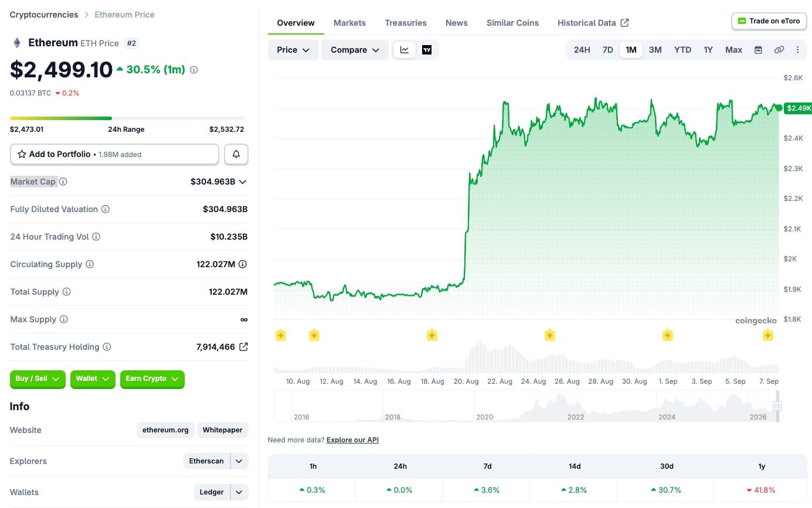812x508 pixels.
Task: Open Total Treasury Holding external link icon
Action: click(243, 347)
